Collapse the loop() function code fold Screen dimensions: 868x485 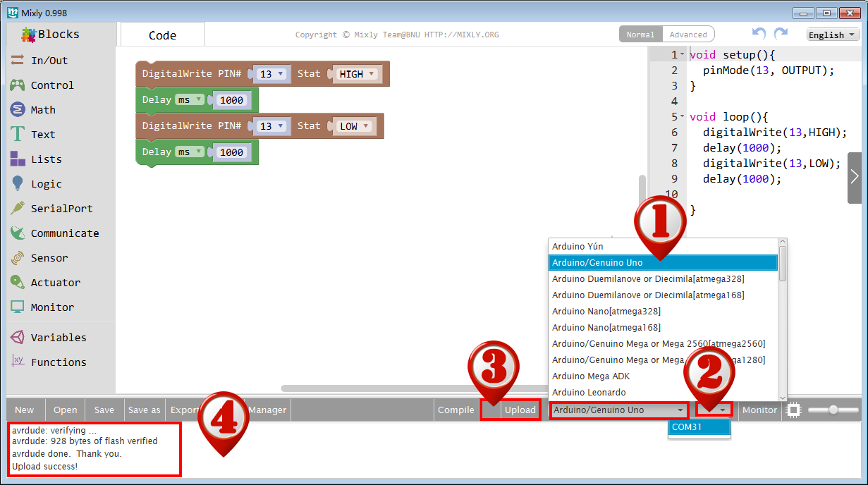coord(682,116)
